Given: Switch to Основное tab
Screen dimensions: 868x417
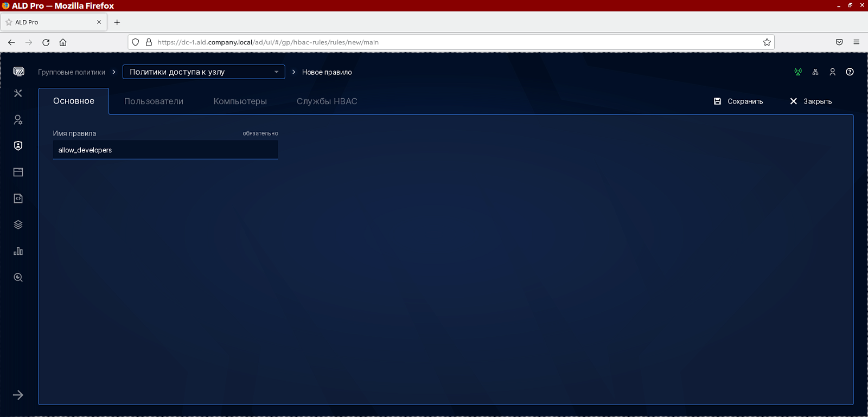Looking at the screenshot, I should (x=74, y=101).
